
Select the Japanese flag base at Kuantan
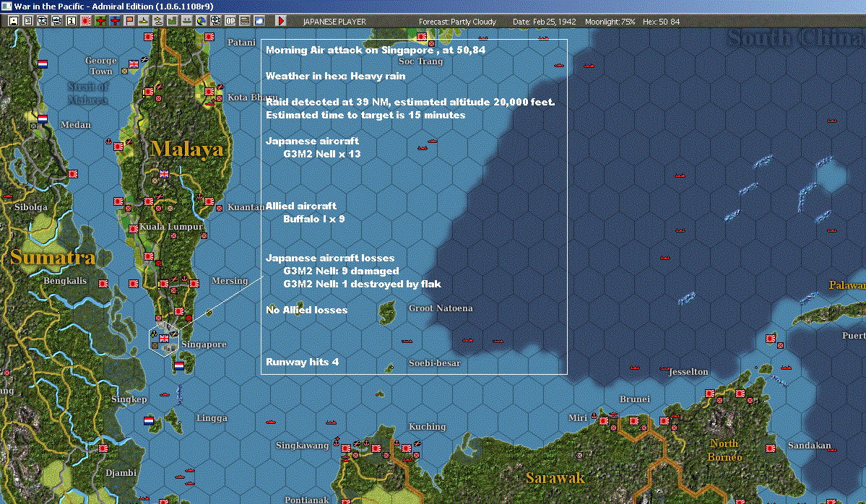click(209, 201)
